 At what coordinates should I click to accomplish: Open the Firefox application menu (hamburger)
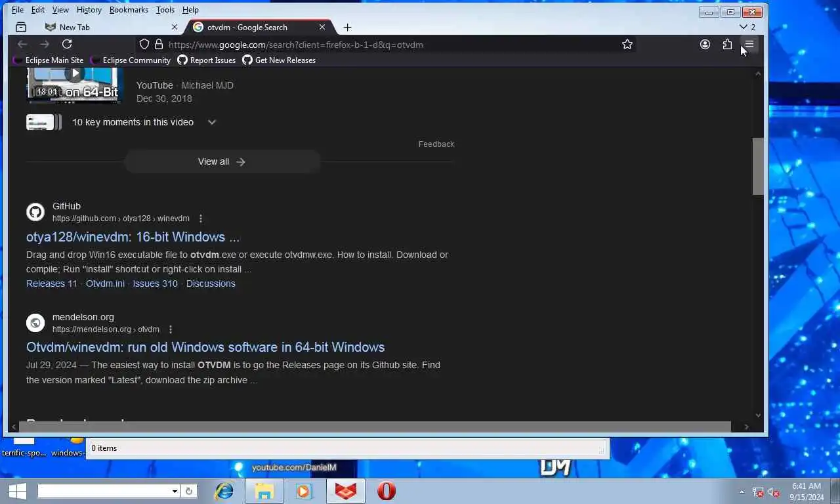749,45
